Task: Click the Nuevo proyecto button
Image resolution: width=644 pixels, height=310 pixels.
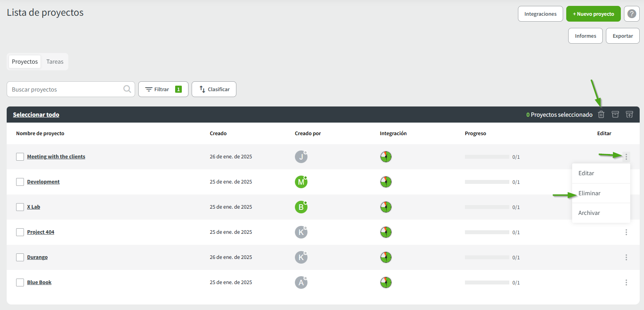Action: click(593, 14)
